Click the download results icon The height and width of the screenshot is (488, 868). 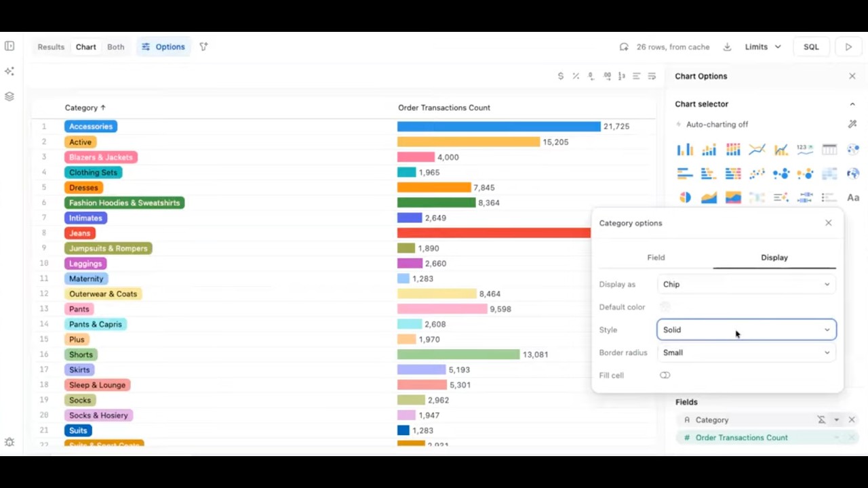[x=727, y=47]
